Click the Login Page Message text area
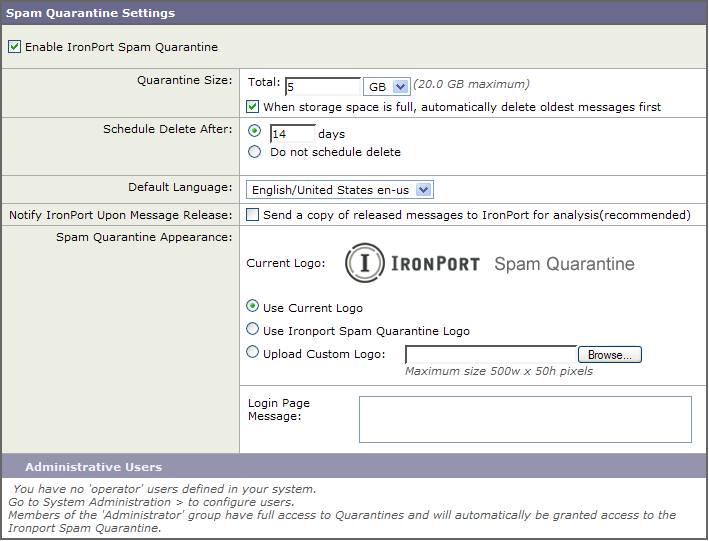 point(525,419)
